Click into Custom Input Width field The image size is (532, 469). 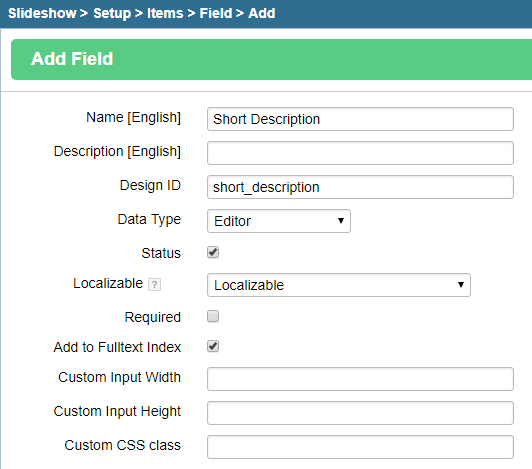(x=360, y=379)
